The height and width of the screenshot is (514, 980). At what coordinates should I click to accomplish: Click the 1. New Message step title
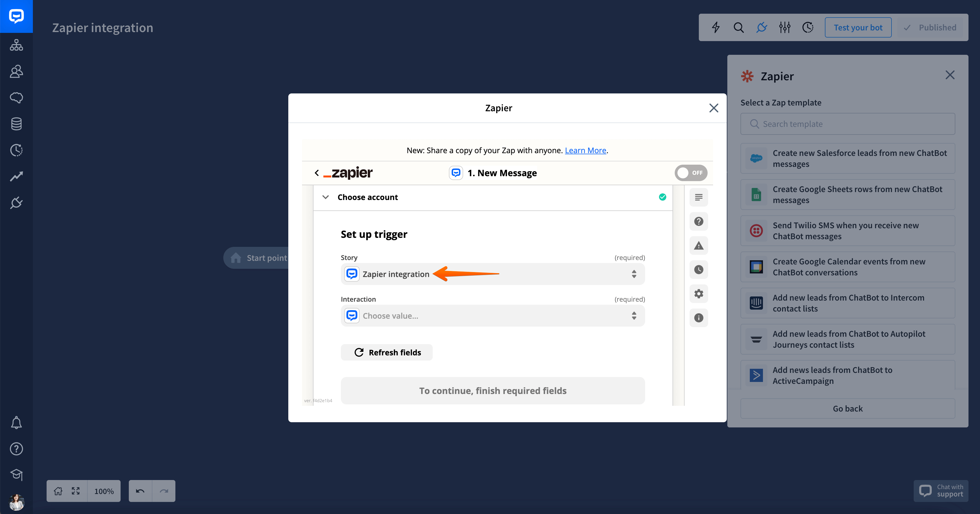coord(502,173)
